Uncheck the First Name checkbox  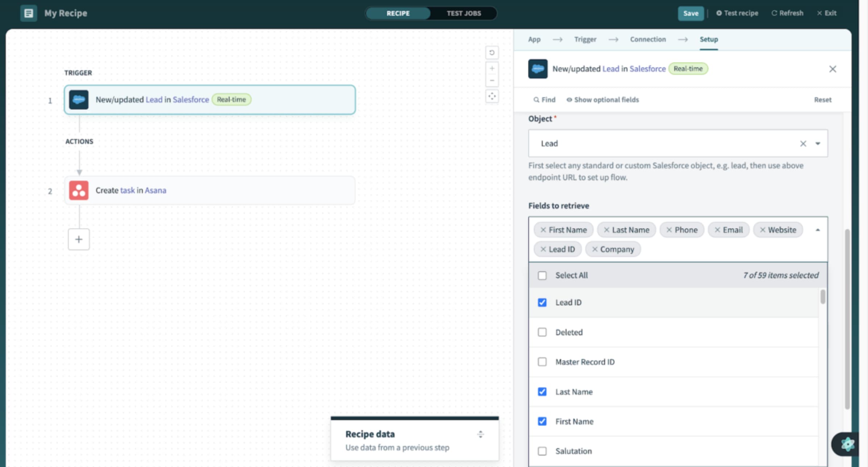(542, 421)
